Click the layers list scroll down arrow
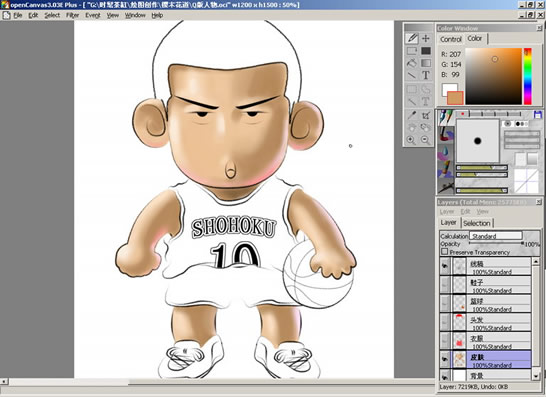 pos(536,376)
